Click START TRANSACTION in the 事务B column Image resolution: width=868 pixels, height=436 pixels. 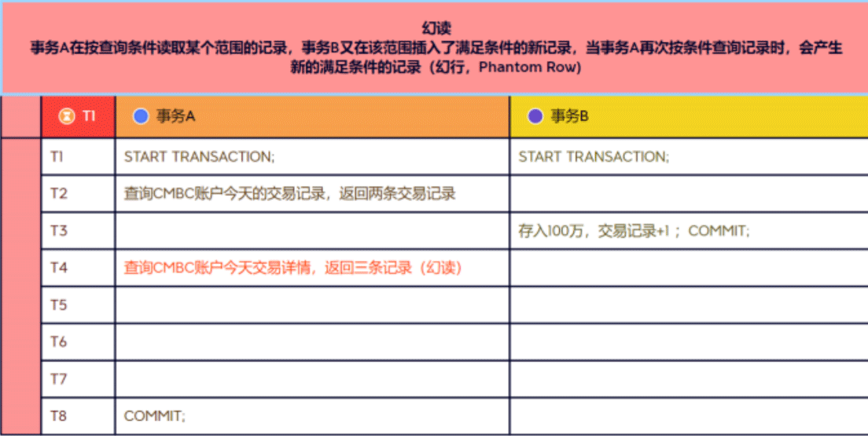tap(594, 156)
